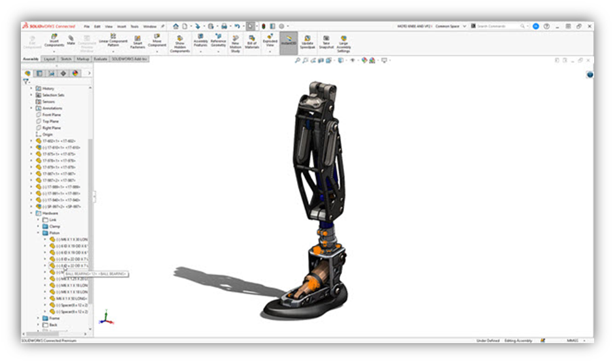Screen dimensions: 615x364
Task: Click the Help question mark icon
Action: click(546, 26)
